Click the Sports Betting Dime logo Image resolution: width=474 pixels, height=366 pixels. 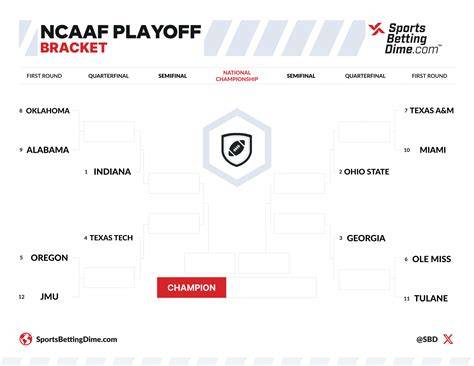coord(405,38)
